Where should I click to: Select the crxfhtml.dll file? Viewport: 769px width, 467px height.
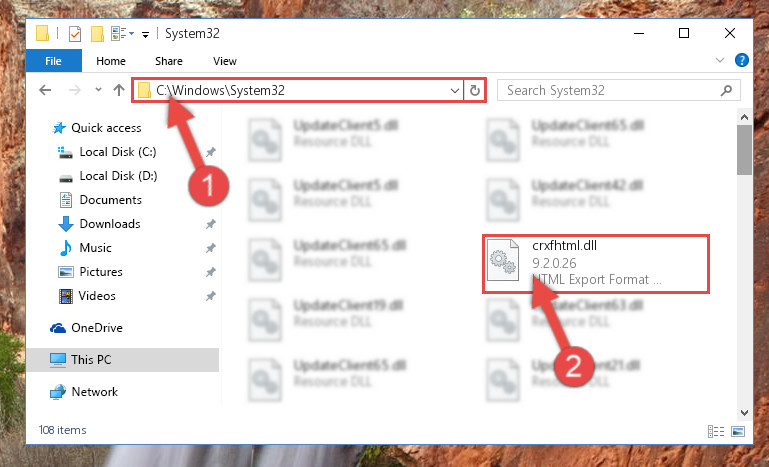pyautogui.click(x=595, y=264)
